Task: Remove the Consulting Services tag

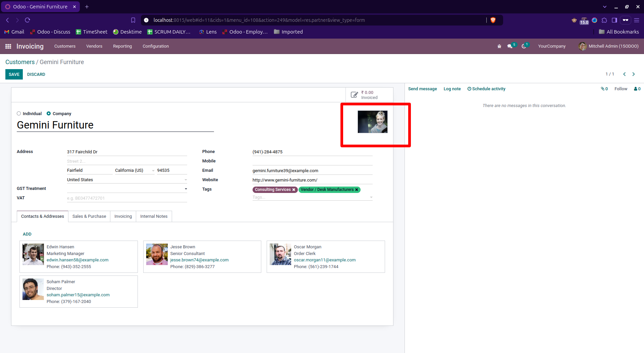Action: (294, 190)
